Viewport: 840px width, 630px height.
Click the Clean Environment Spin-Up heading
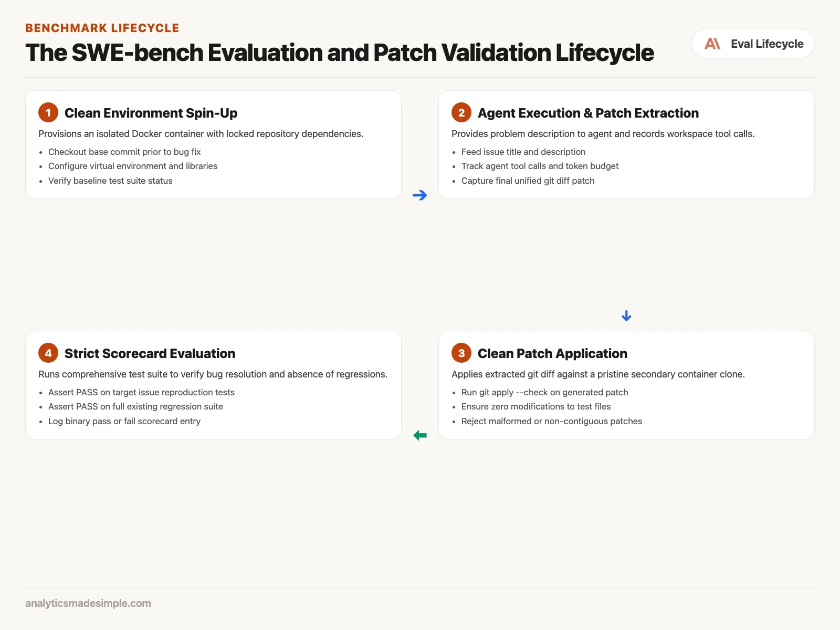point(151,113)
